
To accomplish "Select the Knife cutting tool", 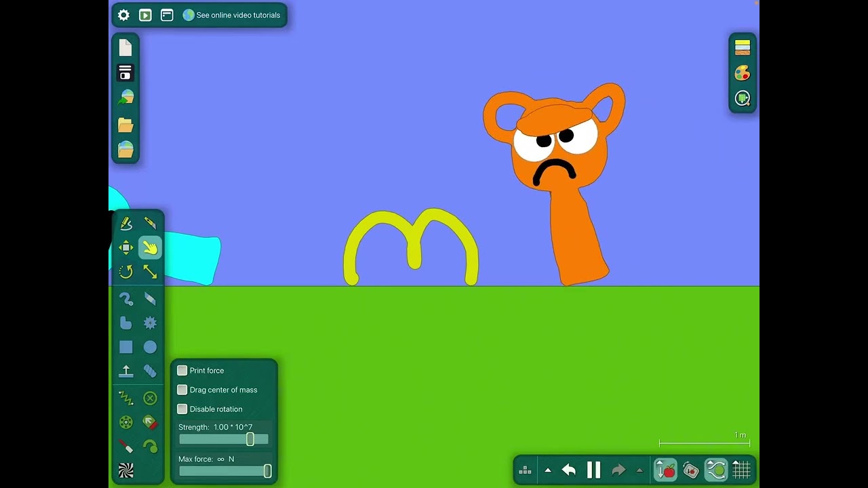I will click(150, 223).
